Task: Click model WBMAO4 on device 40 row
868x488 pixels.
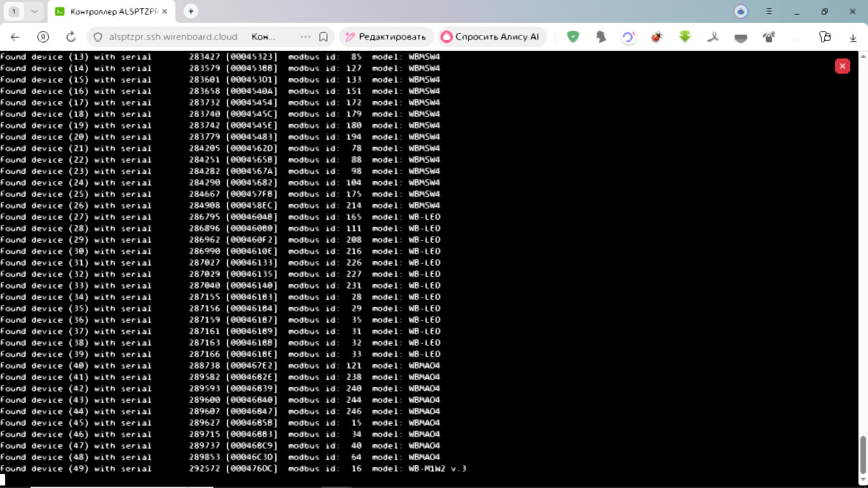Action: click(424, 365)
